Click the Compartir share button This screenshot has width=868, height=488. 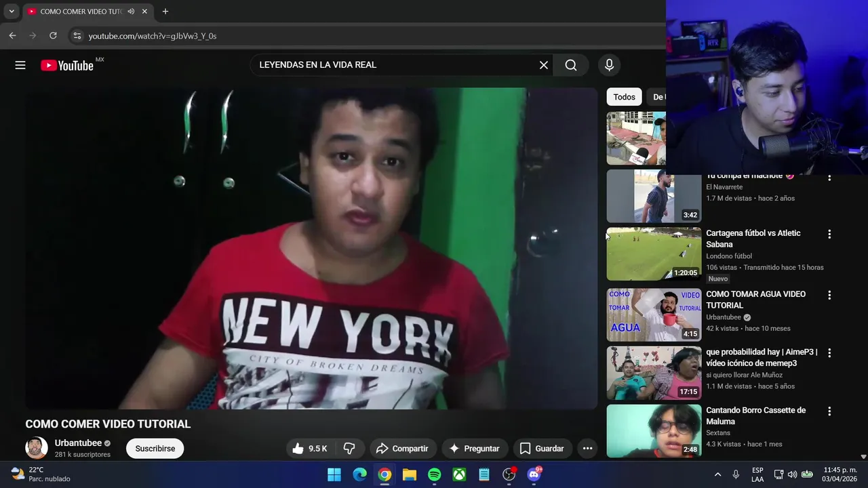(x=402, y=449)
